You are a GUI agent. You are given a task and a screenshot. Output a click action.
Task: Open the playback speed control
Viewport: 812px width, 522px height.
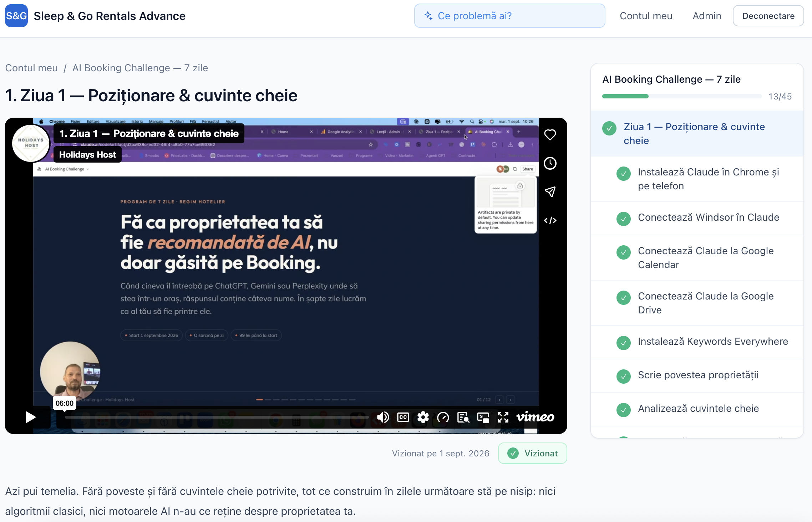pyautogui.click(x=443, y=417)
